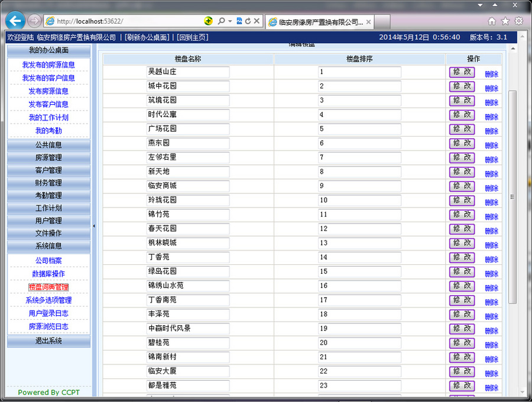Click the [刷新办公桌面] link
The height and width of the screenshot is (402, 532).
pyautogui.click(x=147, y=37)
